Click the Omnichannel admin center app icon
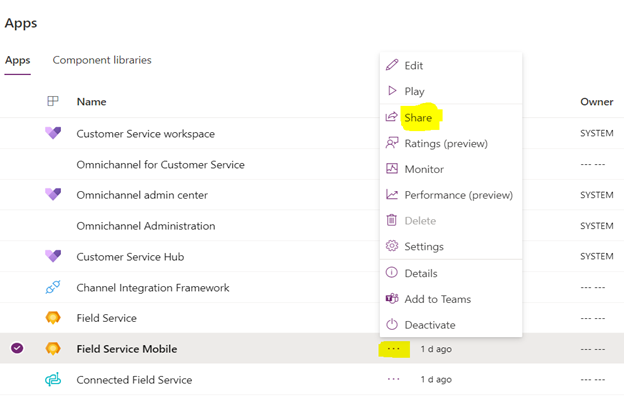Screen dimensions: 624x403 [x=53, y=194]
